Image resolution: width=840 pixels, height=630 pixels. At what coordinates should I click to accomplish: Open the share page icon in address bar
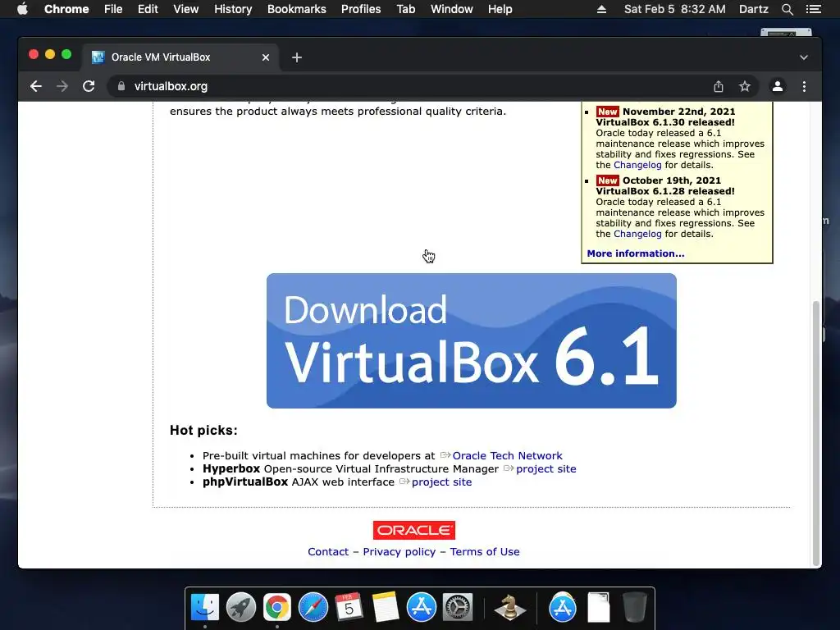[x=719, y=86]
